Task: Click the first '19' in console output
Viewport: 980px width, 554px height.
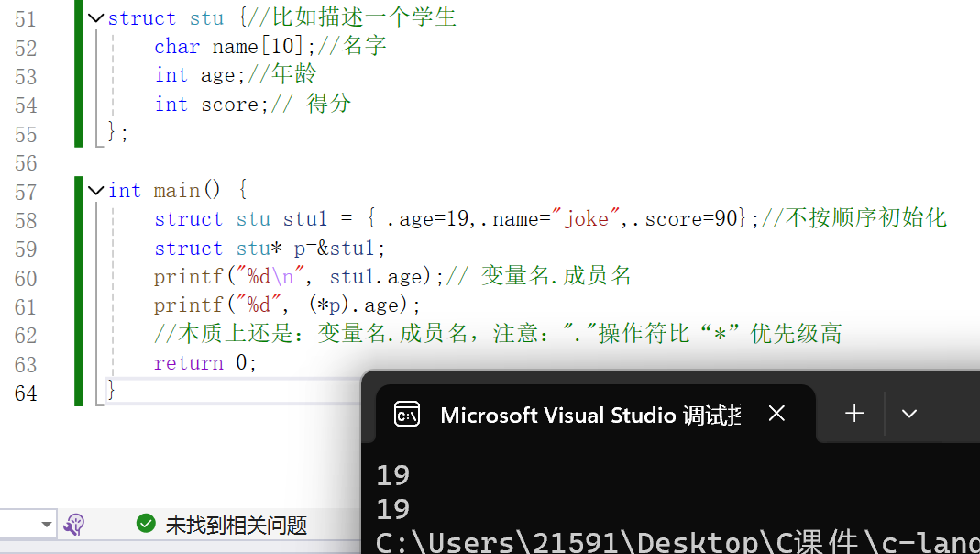Action: [392, 475]
